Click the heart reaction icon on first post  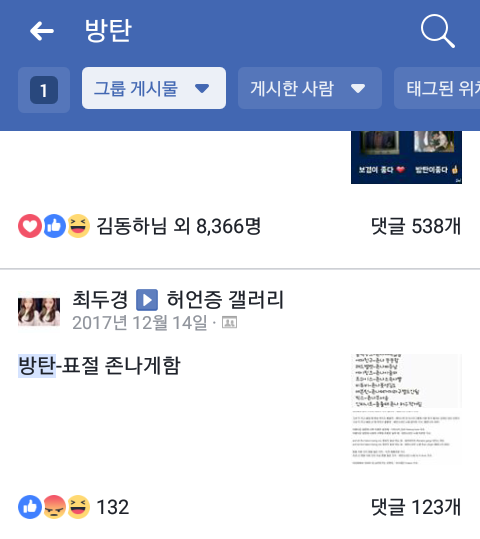pyautogui.click(x=30, y=226)
